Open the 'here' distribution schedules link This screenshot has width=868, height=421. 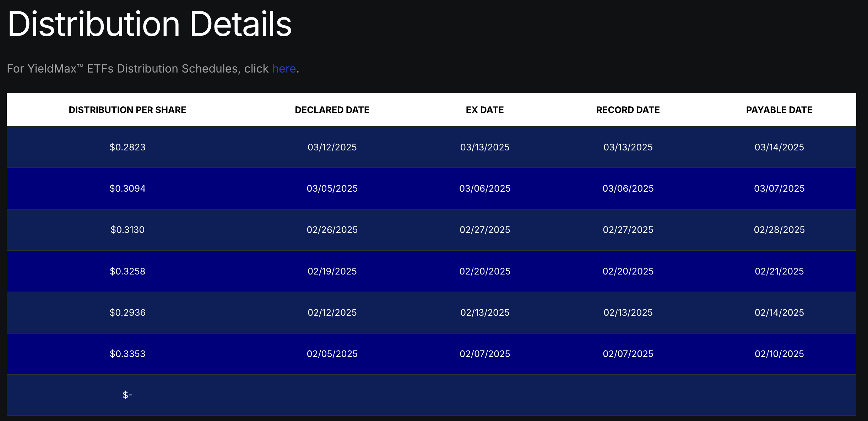(284, 69)
